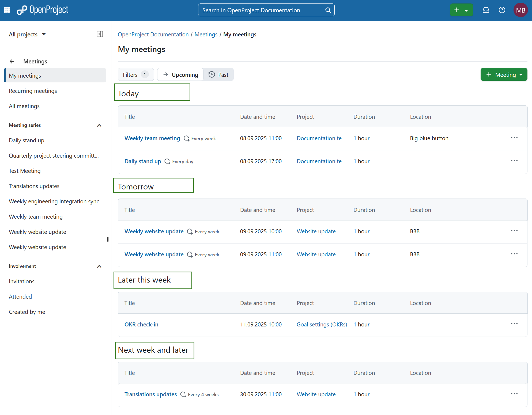The height and width of the screenshot is (415, 532).
Task: Collapse the Involvement section
Action: tap(99, 266)
